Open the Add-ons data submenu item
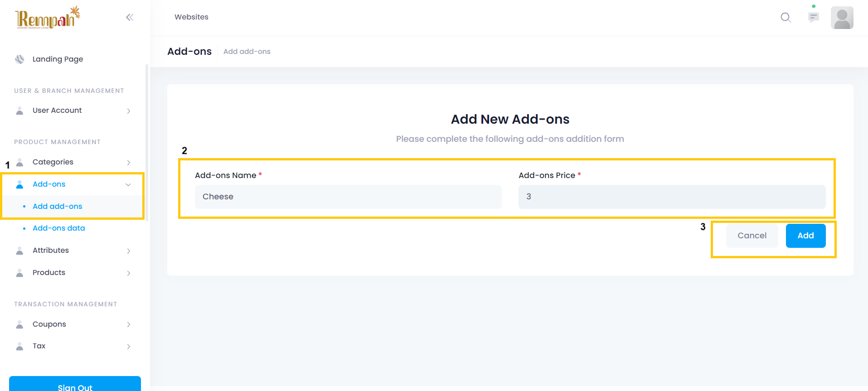Screen dimensions: 868x391 coord(59,228)
